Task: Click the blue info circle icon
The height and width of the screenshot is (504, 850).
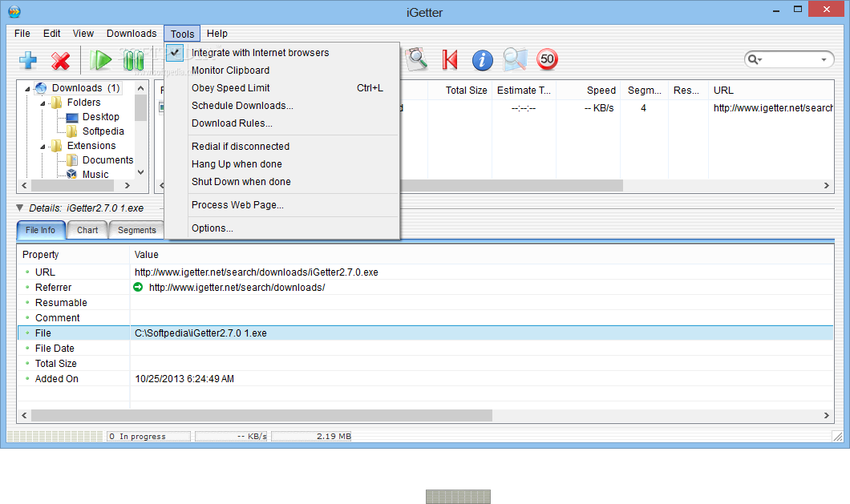Action: (483, 60)
